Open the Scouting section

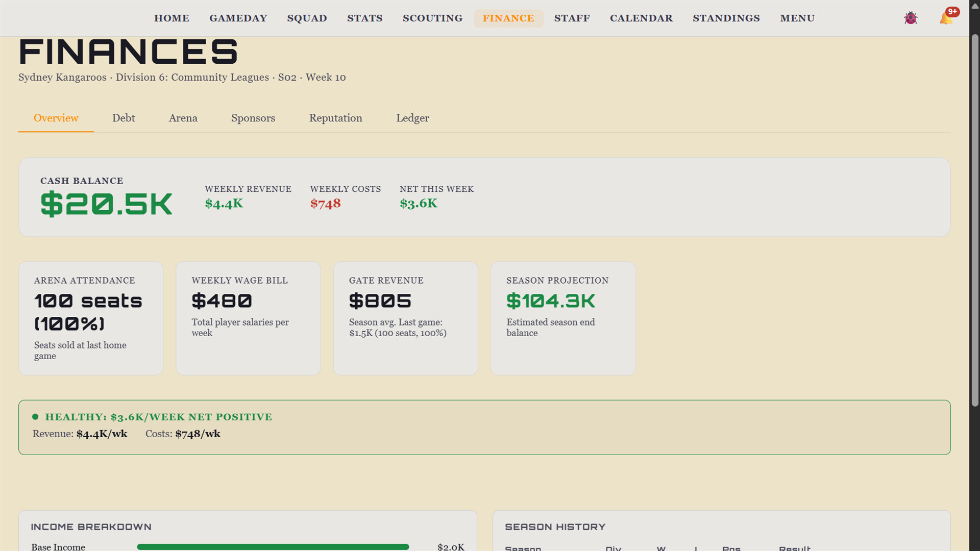[432, 18]
